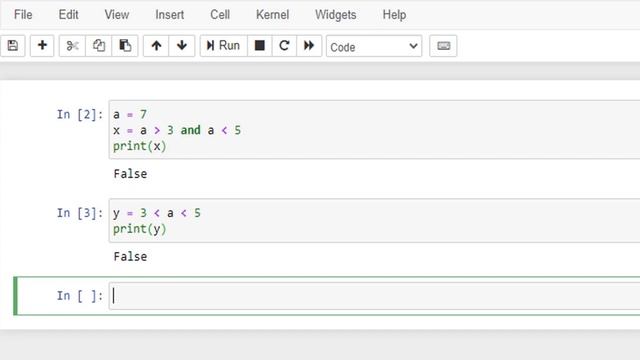Open the Insert menu
The image size is (640, 360).
(169, 15)
